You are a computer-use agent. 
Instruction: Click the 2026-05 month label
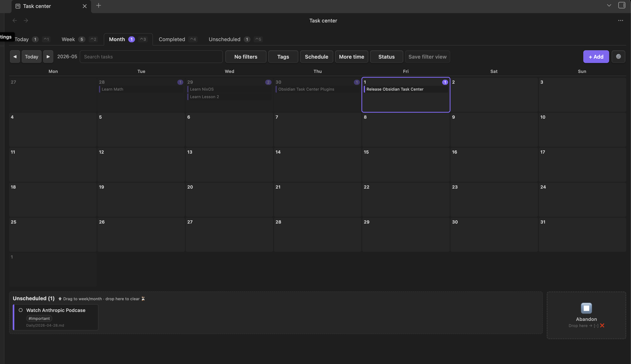click(x=67, y=56)
